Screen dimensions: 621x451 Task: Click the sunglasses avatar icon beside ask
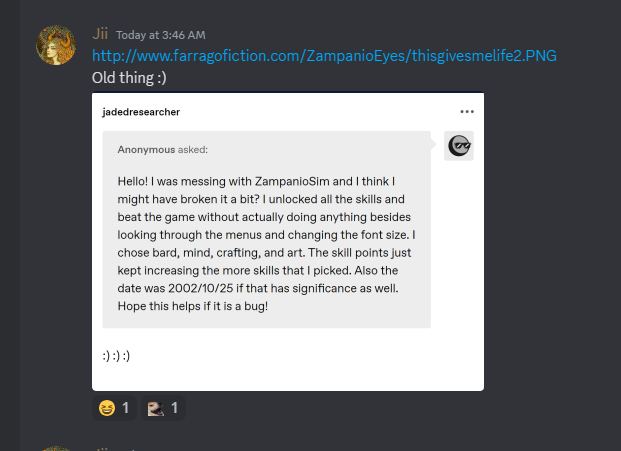pyautogui.click(x=459, y=146)
